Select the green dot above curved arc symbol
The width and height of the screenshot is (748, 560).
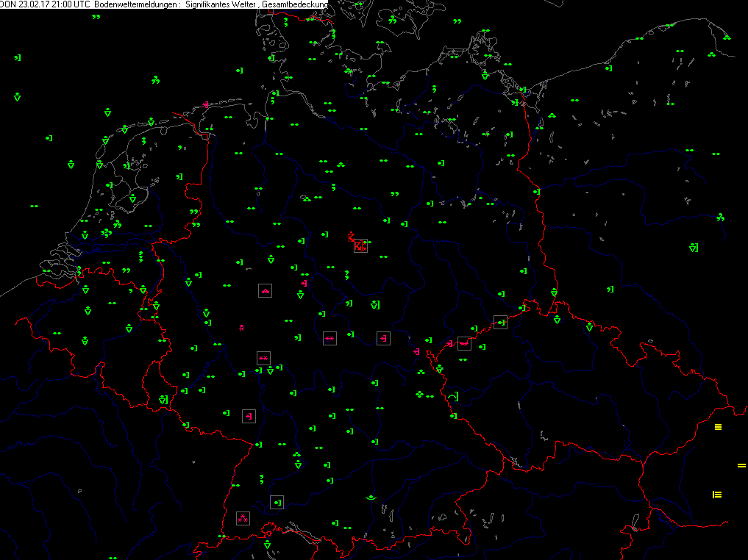click(x=371, y=498)
